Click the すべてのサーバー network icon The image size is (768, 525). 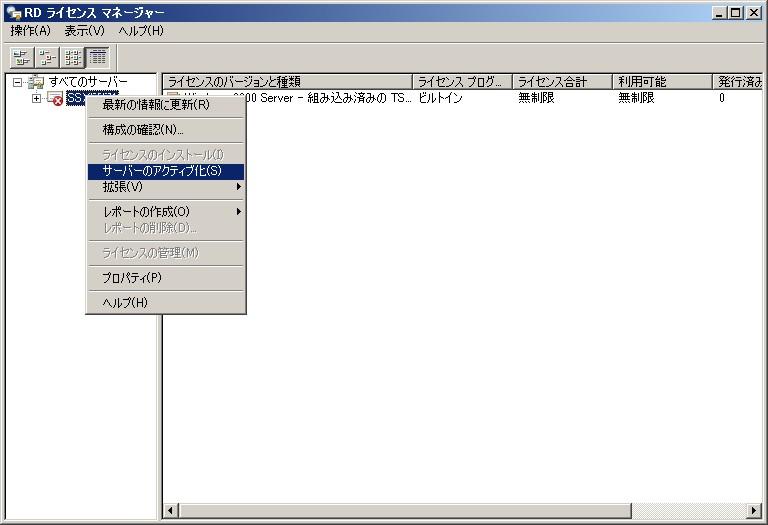[x=36, y=81]
